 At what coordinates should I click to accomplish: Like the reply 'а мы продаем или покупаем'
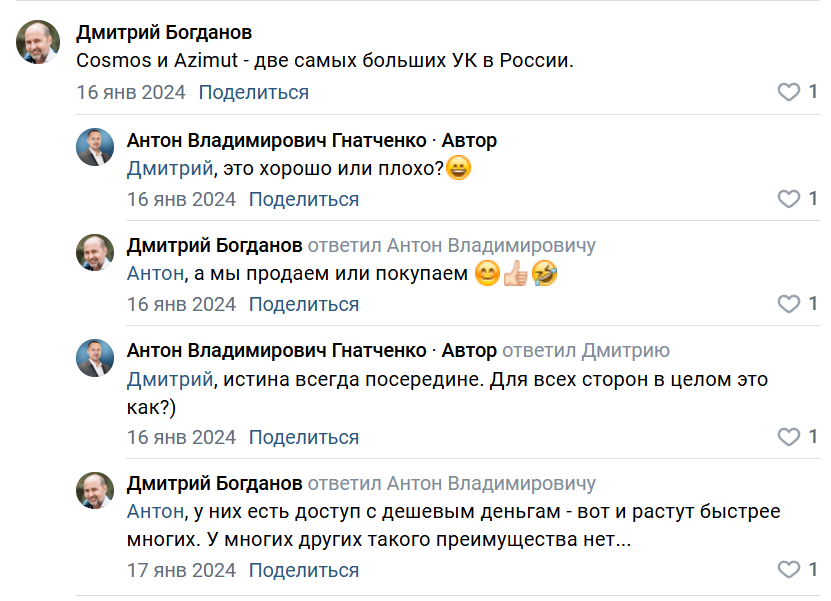pos(789,304)
